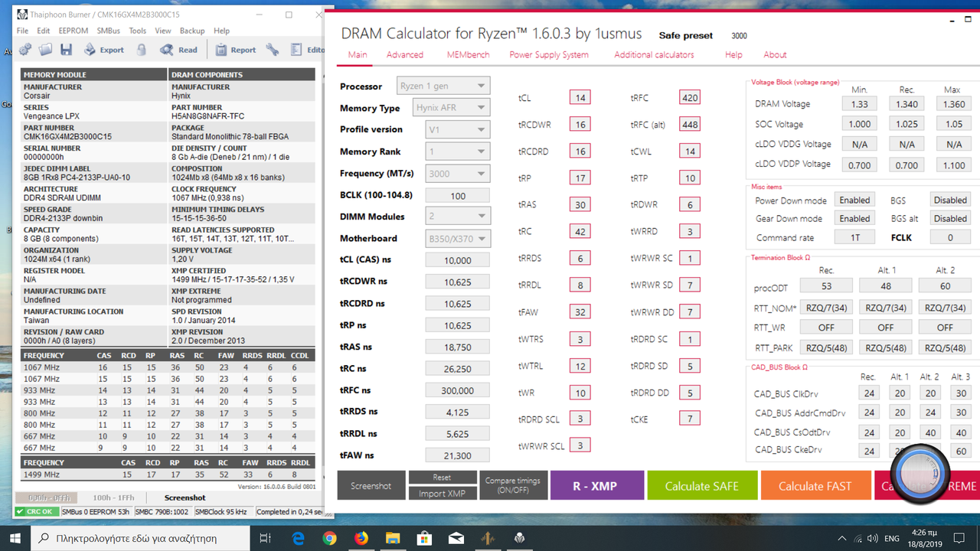The width and height of the screenshot is (980, 551).
Task: Click the tRFC ns field showing 300,000
Action: point(458,390)
